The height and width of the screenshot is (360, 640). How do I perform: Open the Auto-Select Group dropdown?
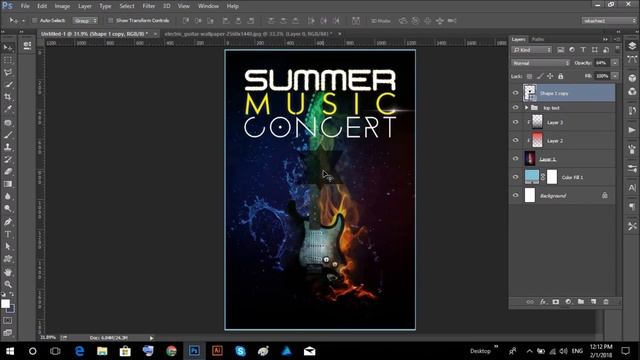point(85,20)
